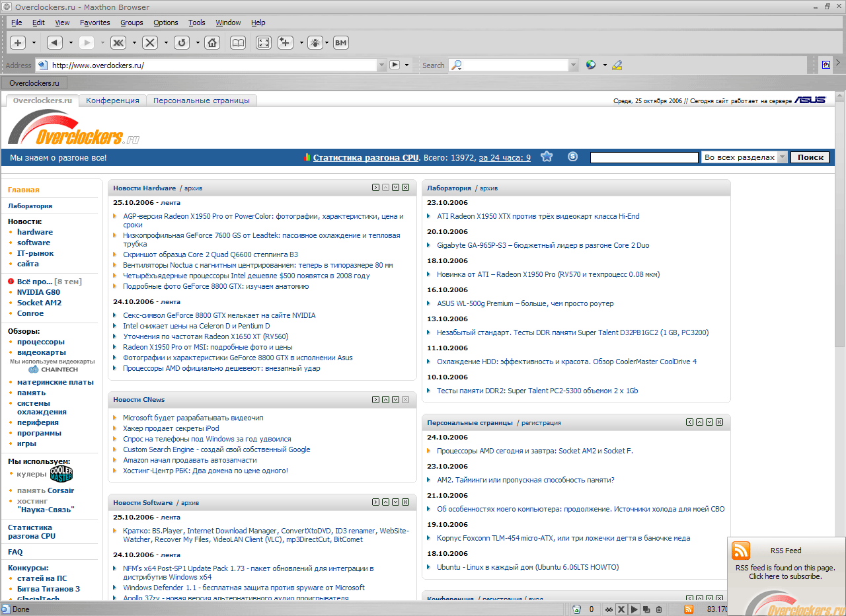Switch to the Конференция tab

(x=112, y=100)
